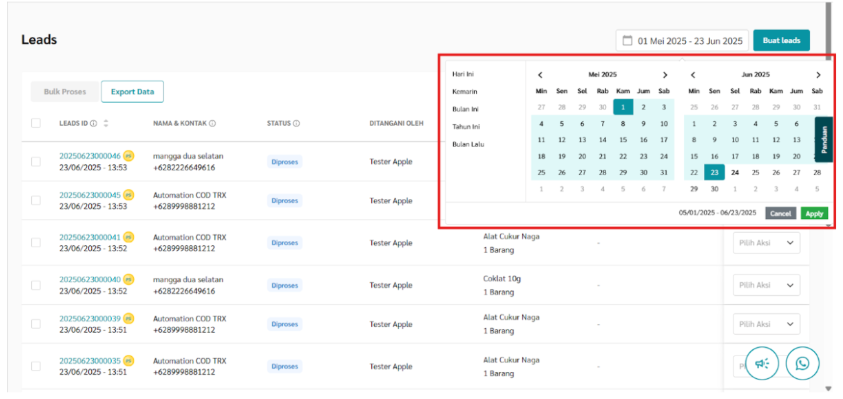Open Pilih Aksi dropdown for lead 20250623000039
843x399 pixels.
[x=766, y=324]
